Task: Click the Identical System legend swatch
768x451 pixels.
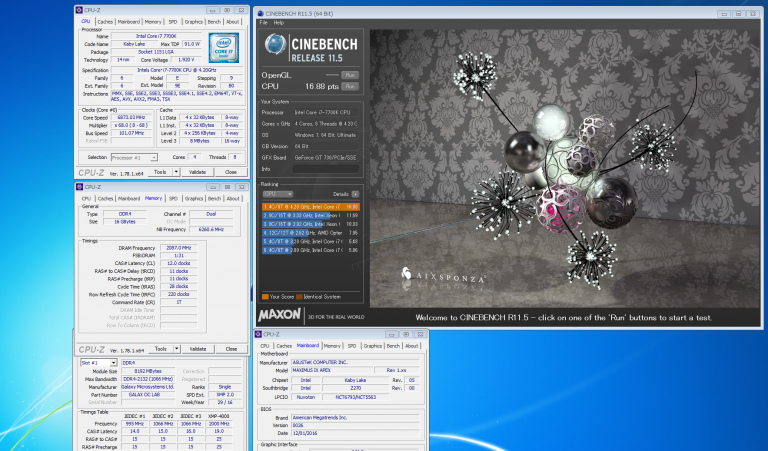Action: click(299, 297)
